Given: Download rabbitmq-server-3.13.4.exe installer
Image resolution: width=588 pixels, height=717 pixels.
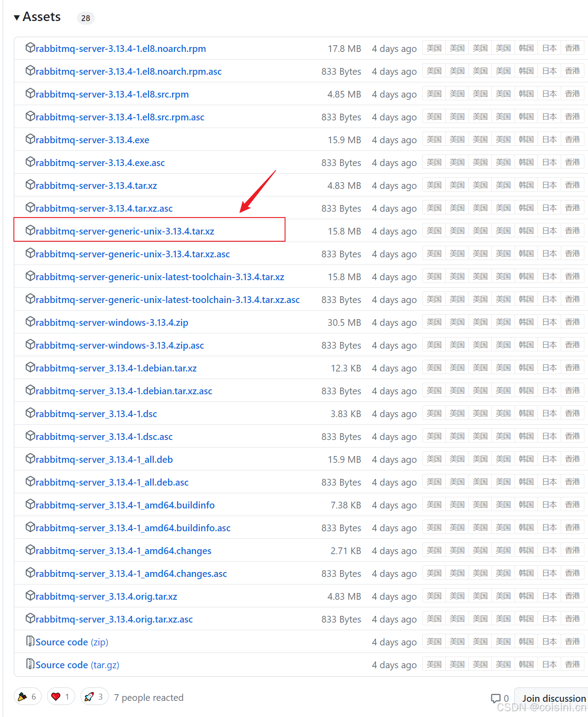Looking at the screenshot, I should [93, 140].
